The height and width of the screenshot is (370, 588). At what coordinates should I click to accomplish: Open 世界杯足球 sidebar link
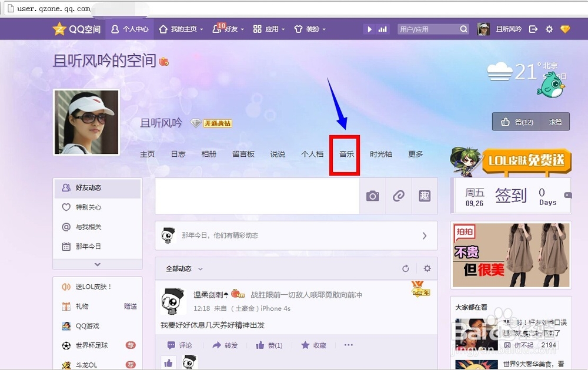click(92, 345)
